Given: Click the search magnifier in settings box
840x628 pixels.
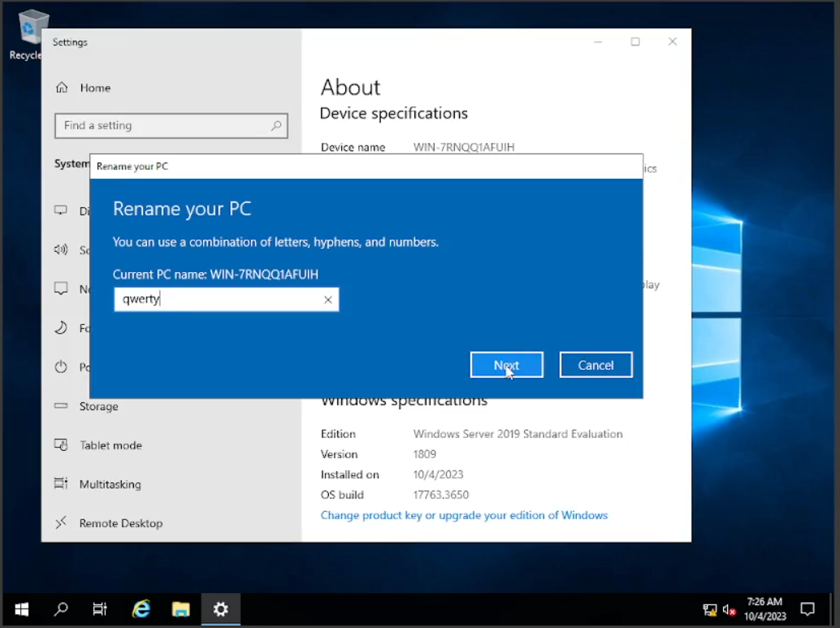Looking at the screenshot, I should coord(276,126).
